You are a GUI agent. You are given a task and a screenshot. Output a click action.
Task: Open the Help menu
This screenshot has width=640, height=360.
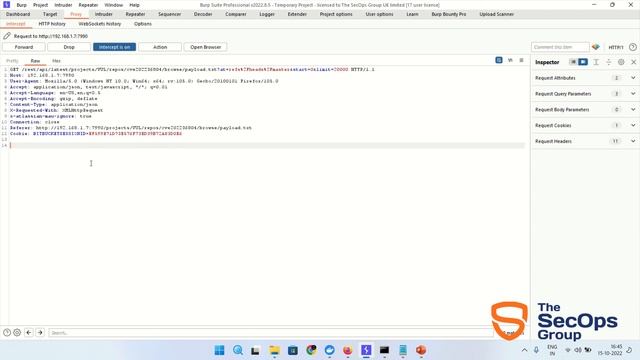coord(134,5)
